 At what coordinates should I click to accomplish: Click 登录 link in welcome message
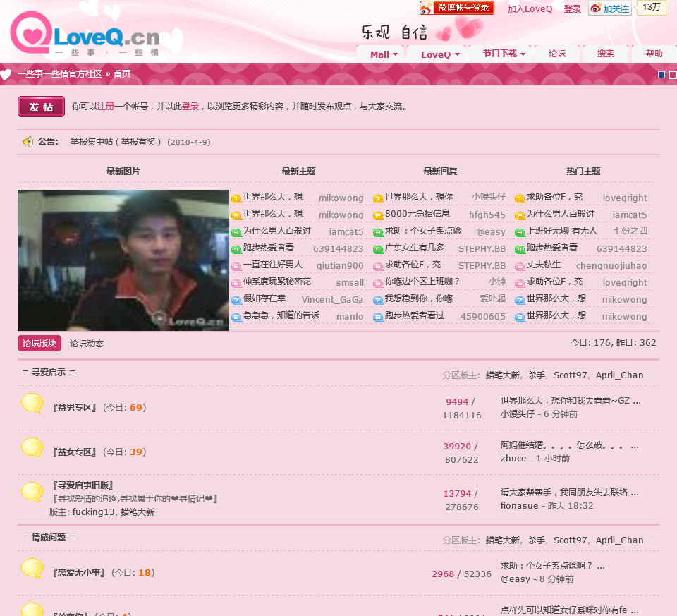(x=190, y=107)
